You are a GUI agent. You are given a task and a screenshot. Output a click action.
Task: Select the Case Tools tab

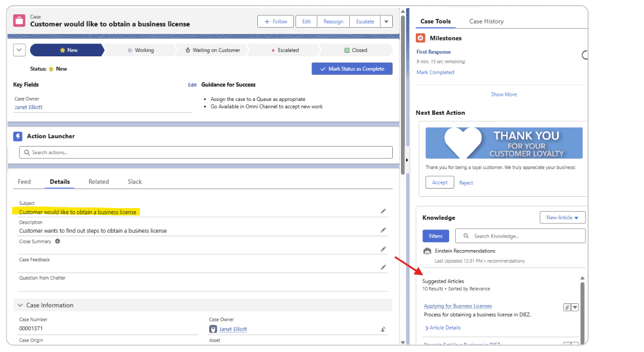(x=435, y=22)
